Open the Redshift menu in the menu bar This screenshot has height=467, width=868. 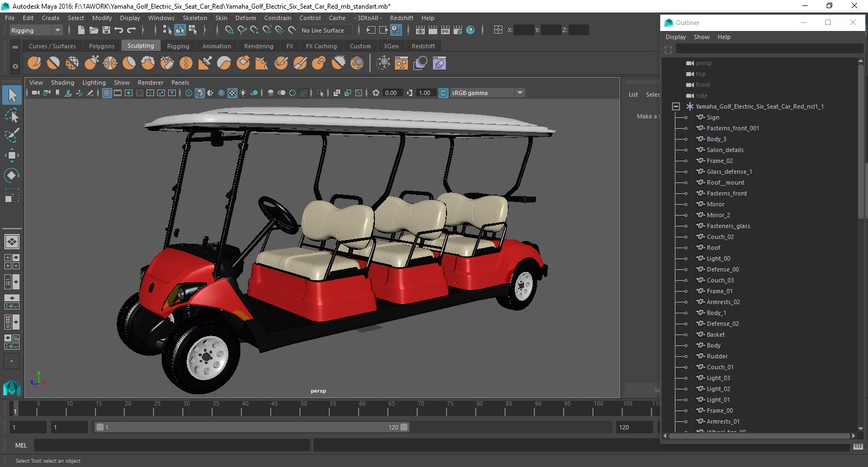point(401,18)
